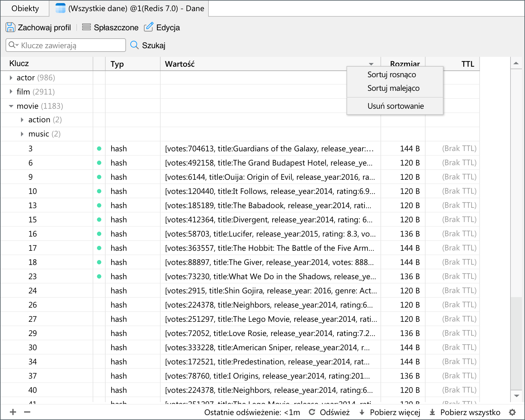Click the Spłaszczone button text
The image size is (525, 420).
coord(116,27)
